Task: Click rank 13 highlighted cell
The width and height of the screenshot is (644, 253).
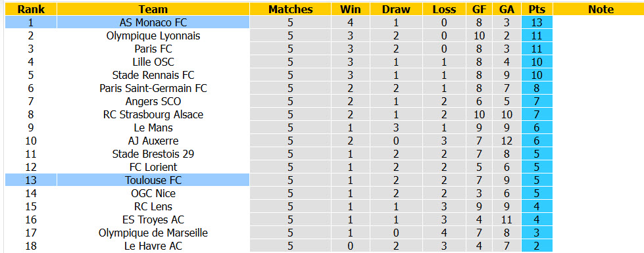Action: pos(31,180)
